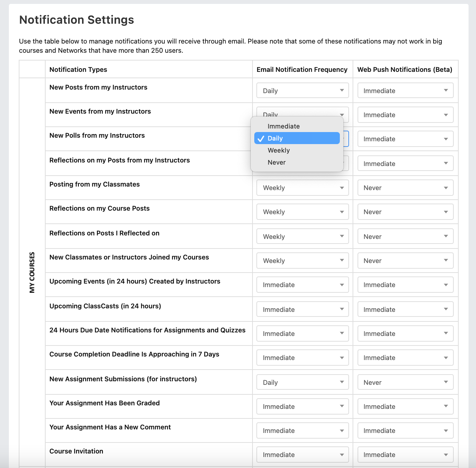Open email dropdown for Upcoming Events Created by Instructors

coord(303,285)
